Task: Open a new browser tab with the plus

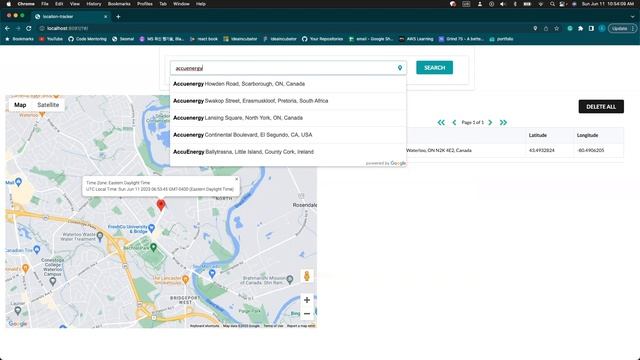Action: pyautogui.click(x=118, y=16)
